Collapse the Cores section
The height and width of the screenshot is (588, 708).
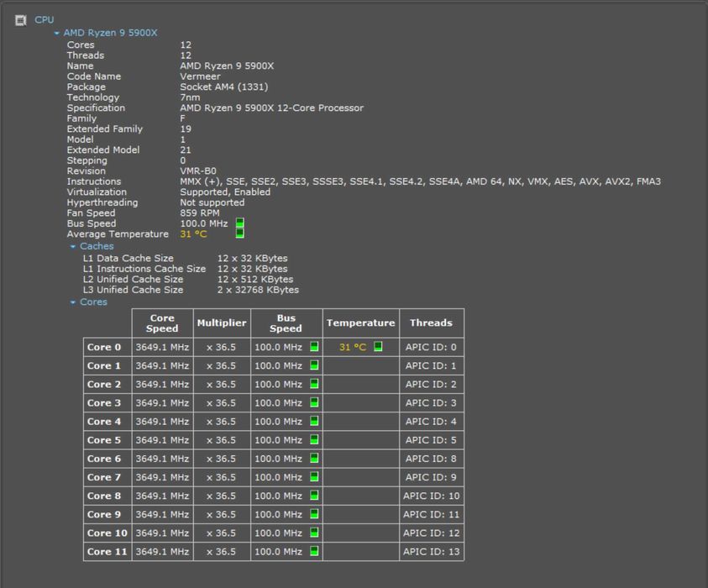[73, 302]
